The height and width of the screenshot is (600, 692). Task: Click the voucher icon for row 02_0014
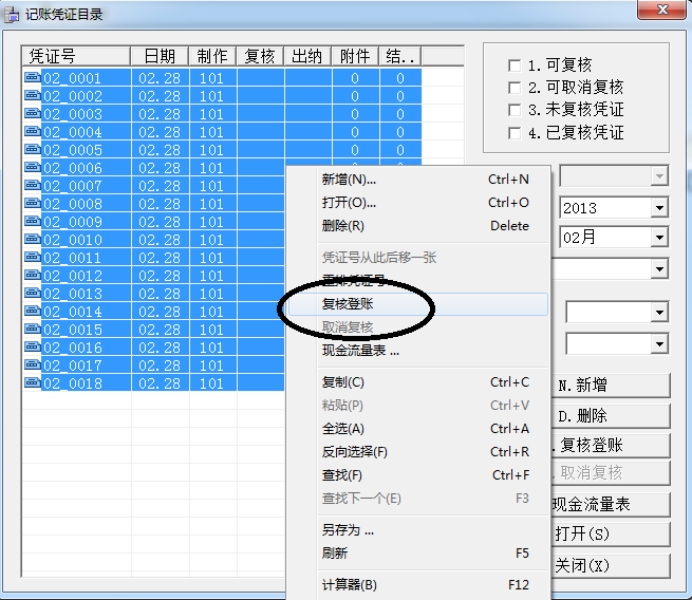(32, 311)
